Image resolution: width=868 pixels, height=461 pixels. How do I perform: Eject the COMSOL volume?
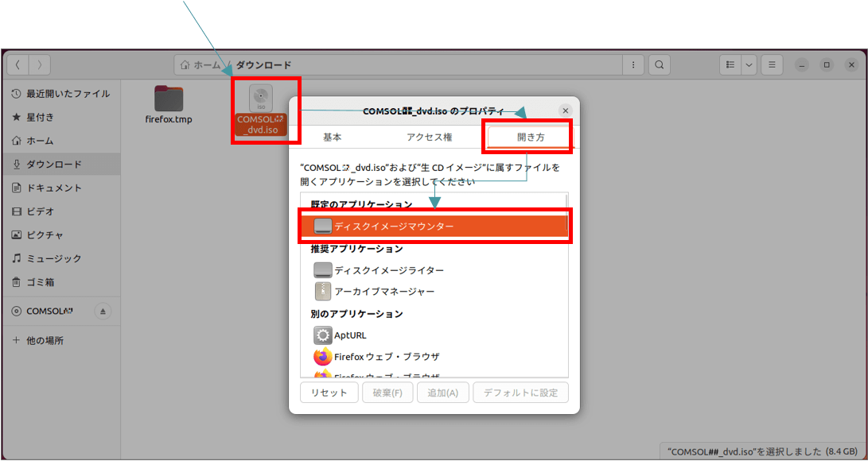[x=103, y=312]
